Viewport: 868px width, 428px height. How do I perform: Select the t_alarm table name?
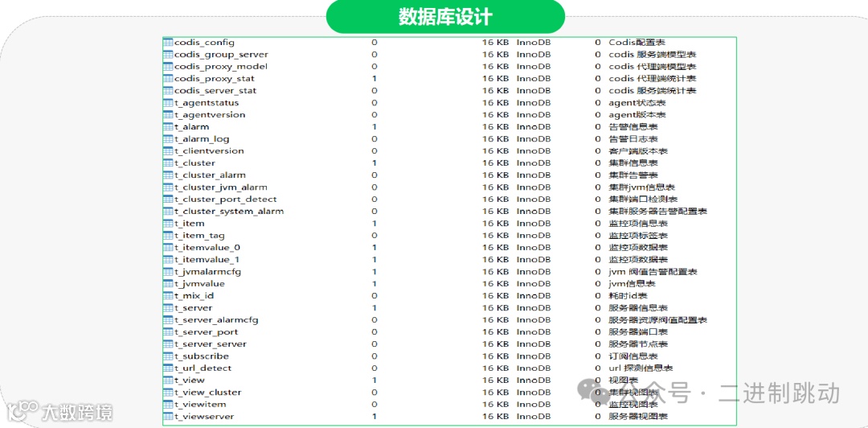point(192,127)
